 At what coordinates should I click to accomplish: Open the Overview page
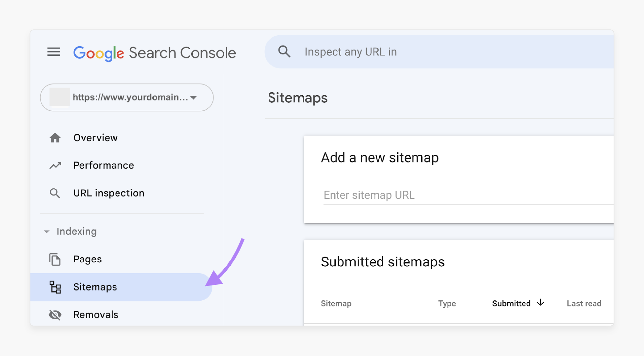pyautogui.click(x=95, y=138)
